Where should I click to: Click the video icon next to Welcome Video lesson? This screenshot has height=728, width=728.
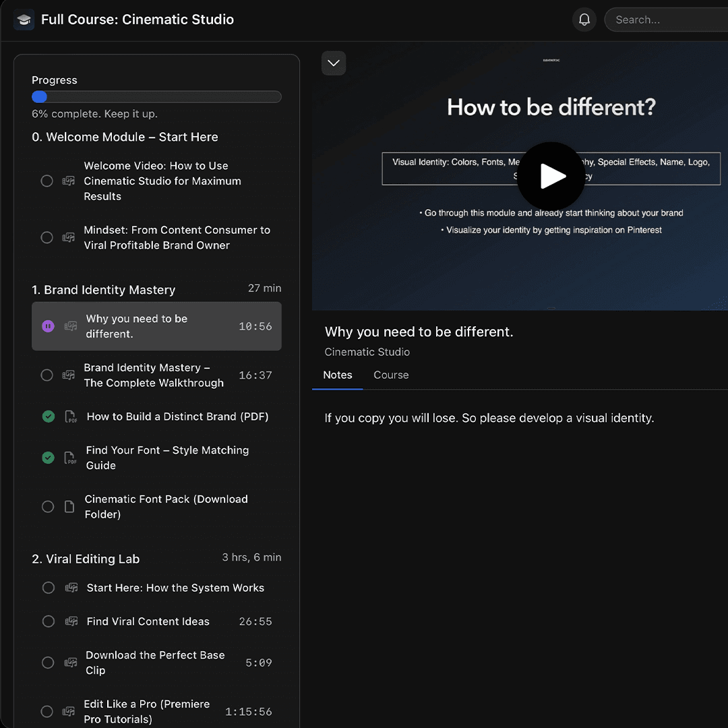pyautogui.click(x=68, y=181)
